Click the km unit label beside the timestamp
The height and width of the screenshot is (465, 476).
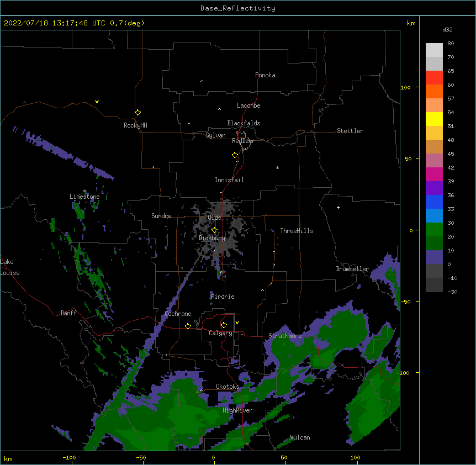(x=411, y=23)
